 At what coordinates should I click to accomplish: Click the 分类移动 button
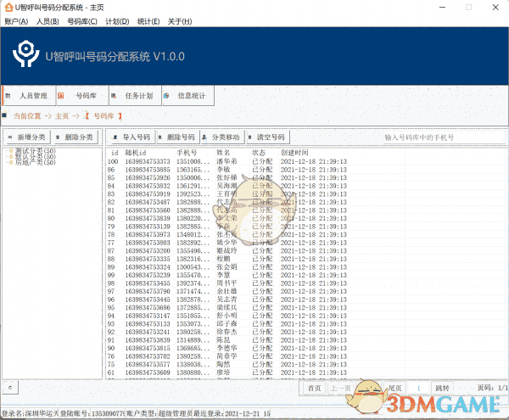point(223,137)
